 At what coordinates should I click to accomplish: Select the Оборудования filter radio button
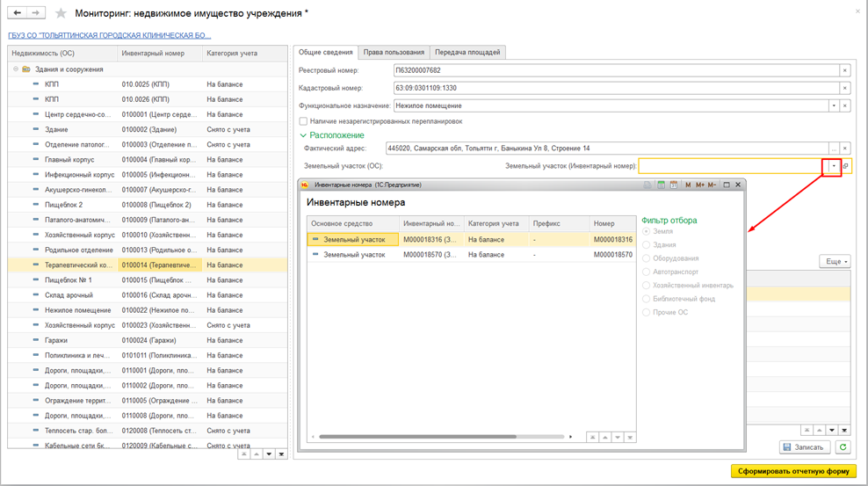646,258
